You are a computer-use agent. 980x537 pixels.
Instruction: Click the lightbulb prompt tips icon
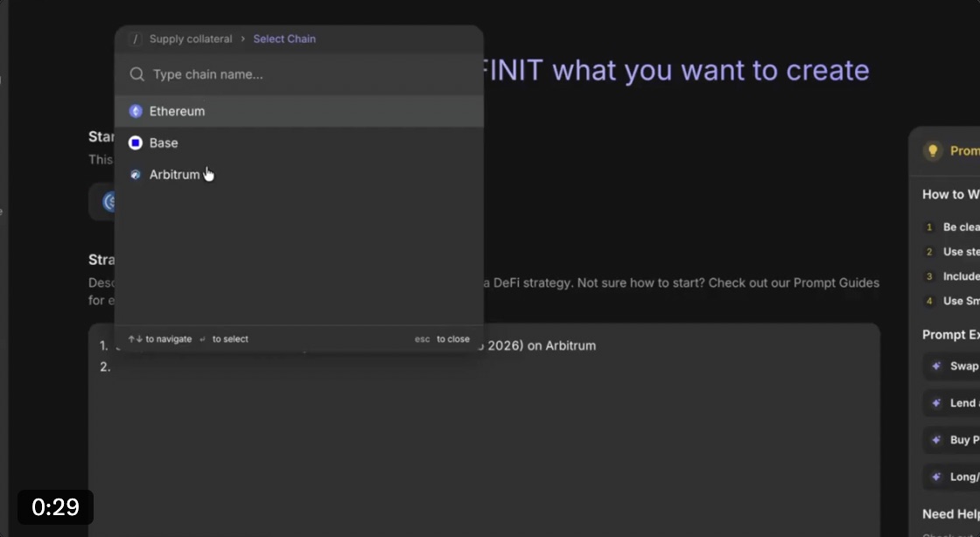pos(933,150)
